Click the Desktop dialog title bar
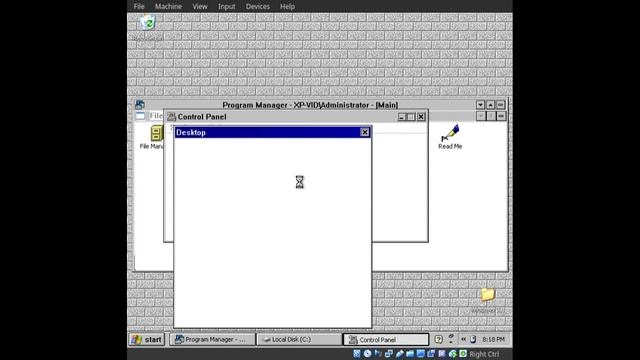 coord(273,132)
